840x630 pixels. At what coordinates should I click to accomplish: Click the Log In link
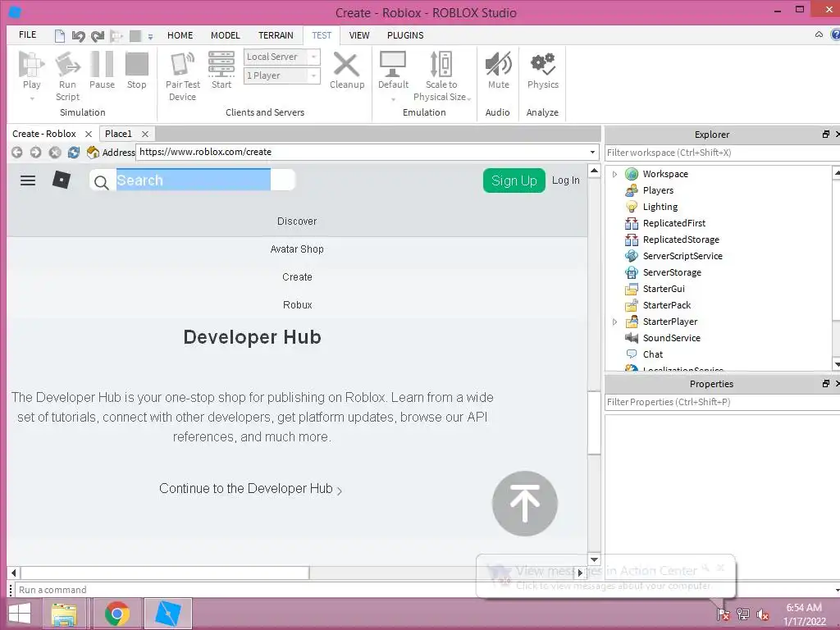coord(566,180)
